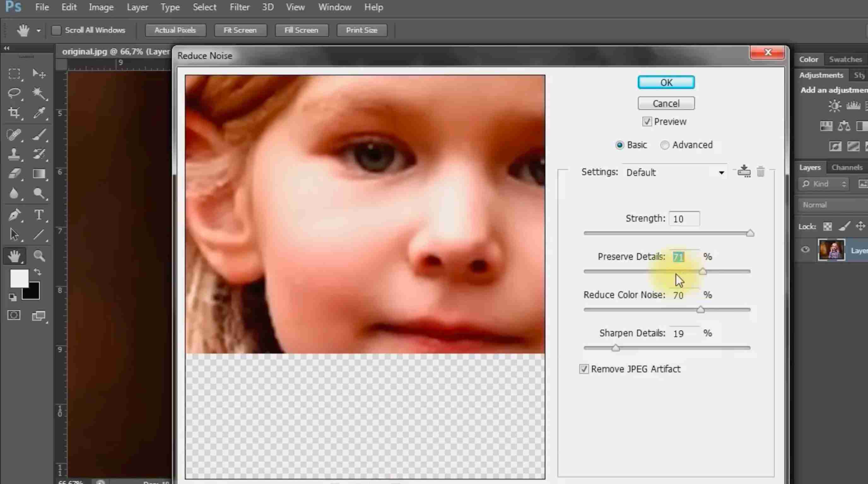868x484 pixels.
Task: Open Hand tool preset picker arrow
Action: coord(38,31)
